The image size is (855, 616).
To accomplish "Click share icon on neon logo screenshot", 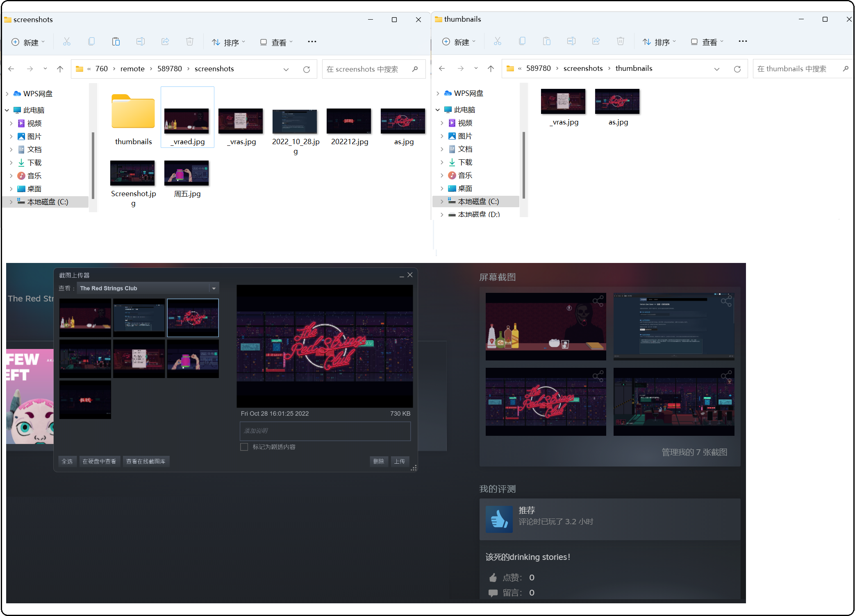I will coord(598,376).
